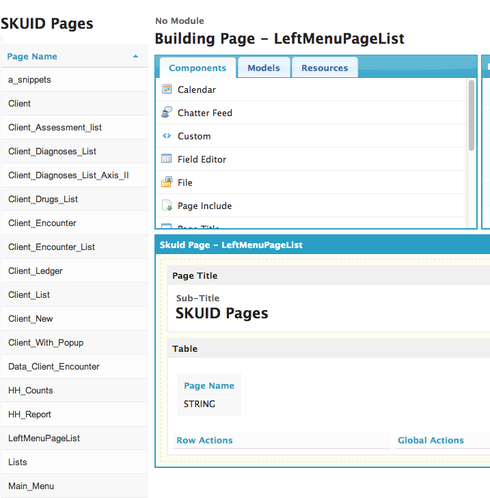Screen dimensions: 490x498
Task: Click the Page Include component icon
Action: click(x=167, y=205)
